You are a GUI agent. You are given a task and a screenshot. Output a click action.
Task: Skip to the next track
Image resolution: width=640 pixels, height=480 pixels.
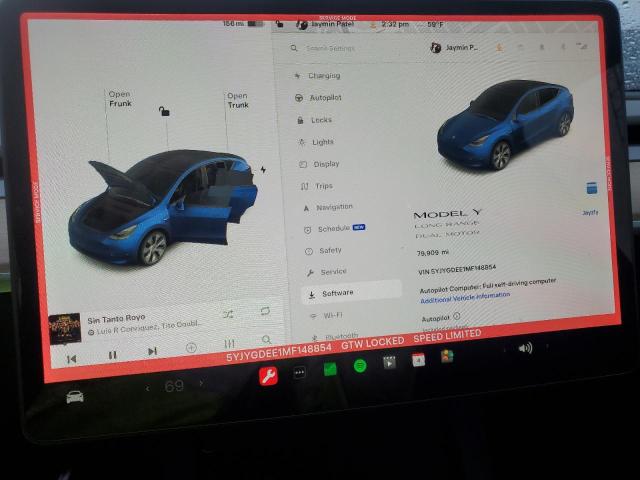pos(152,351)
